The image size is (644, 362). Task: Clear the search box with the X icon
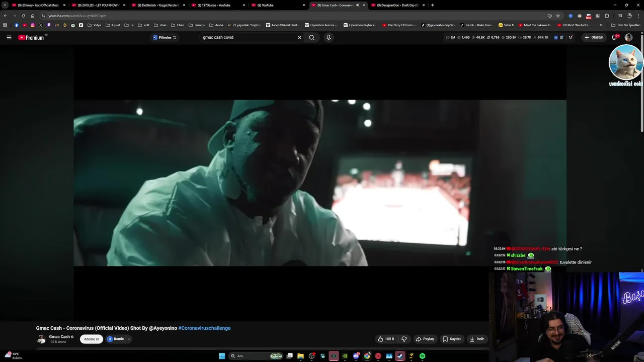point(299,37)
